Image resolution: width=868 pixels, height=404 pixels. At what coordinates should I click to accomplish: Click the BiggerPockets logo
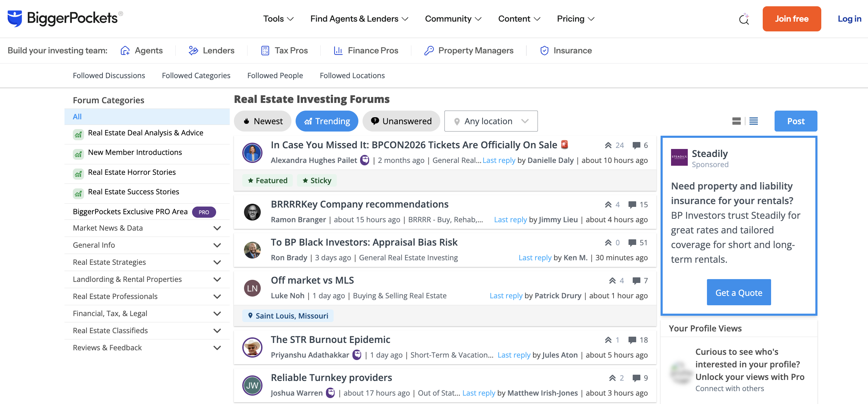click(65, 18)
